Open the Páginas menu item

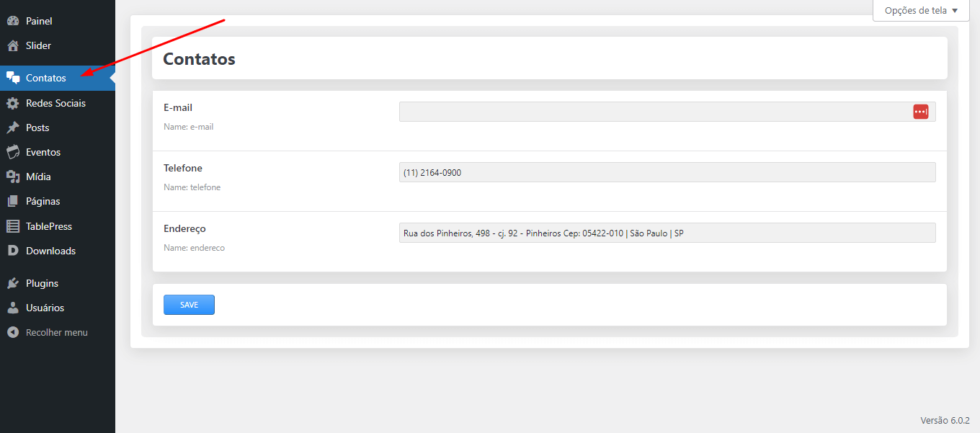point(43,201)
